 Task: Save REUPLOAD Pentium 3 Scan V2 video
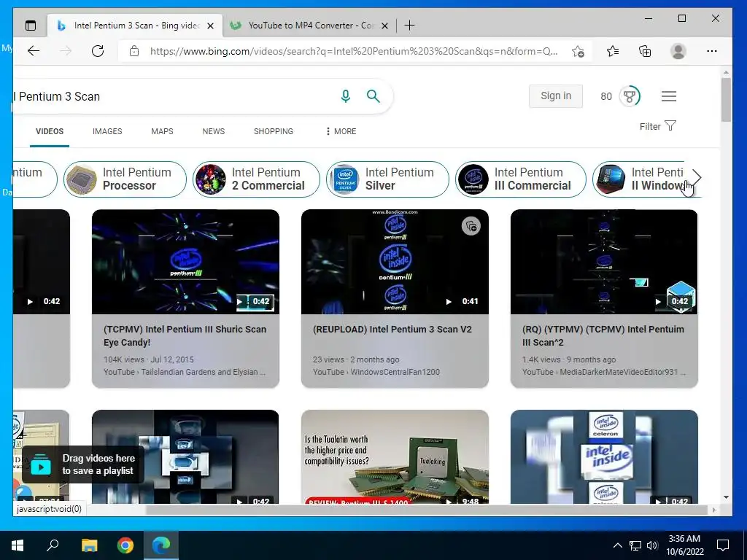point(471,226)
